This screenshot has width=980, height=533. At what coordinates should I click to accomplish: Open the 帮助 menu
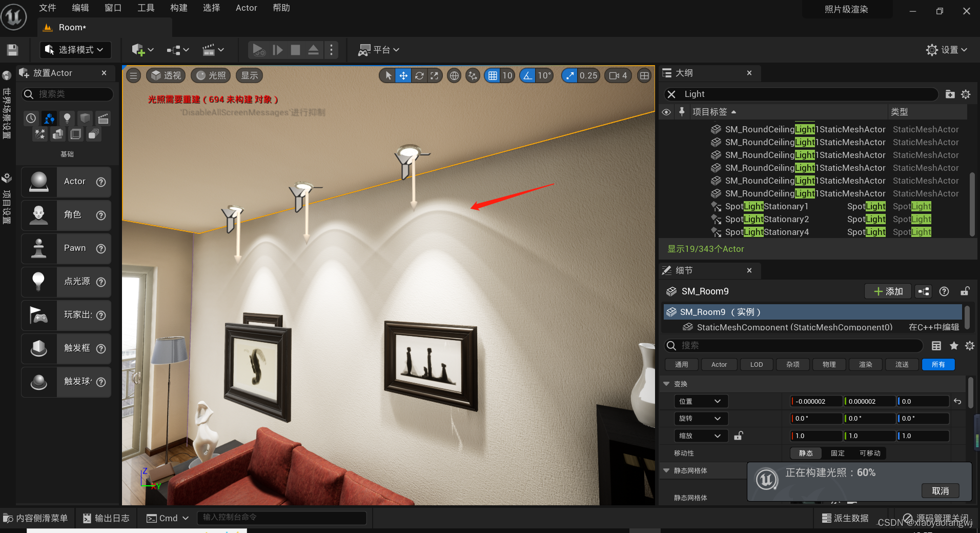[281, 8]
